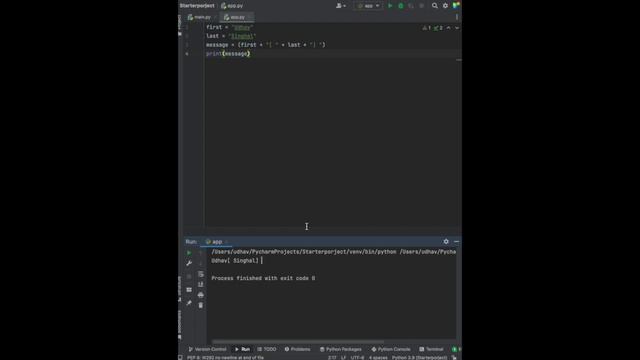Click the code line 'print(message)'
Screen dimensions: 640x360
tap(228, 53)
